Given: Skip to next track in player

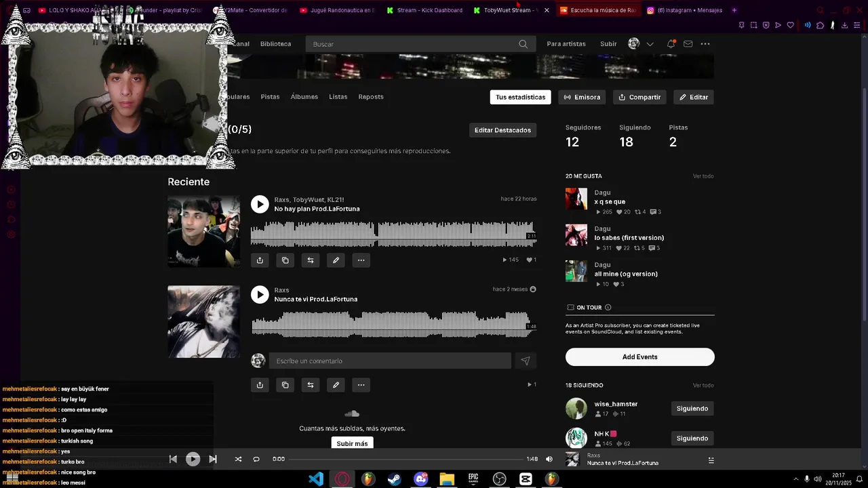Looking at the screenshot, I should (213, 459).
